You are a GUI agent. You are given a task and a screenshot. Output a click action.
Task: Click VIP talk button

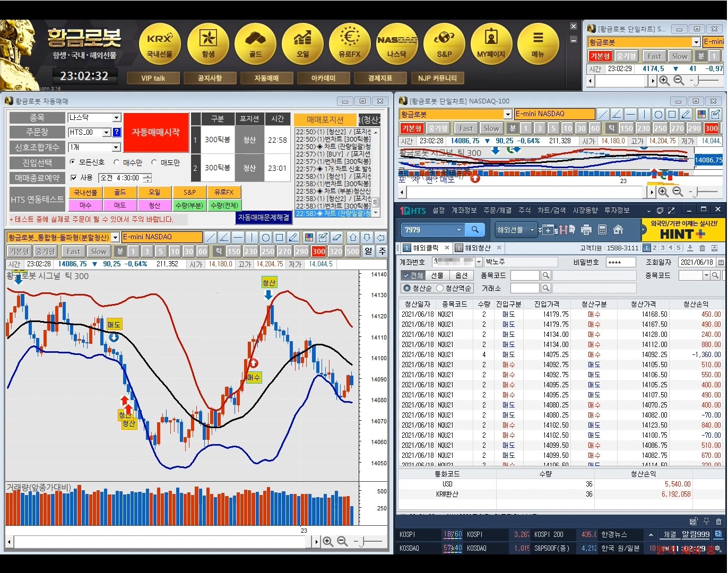point(153,78)
